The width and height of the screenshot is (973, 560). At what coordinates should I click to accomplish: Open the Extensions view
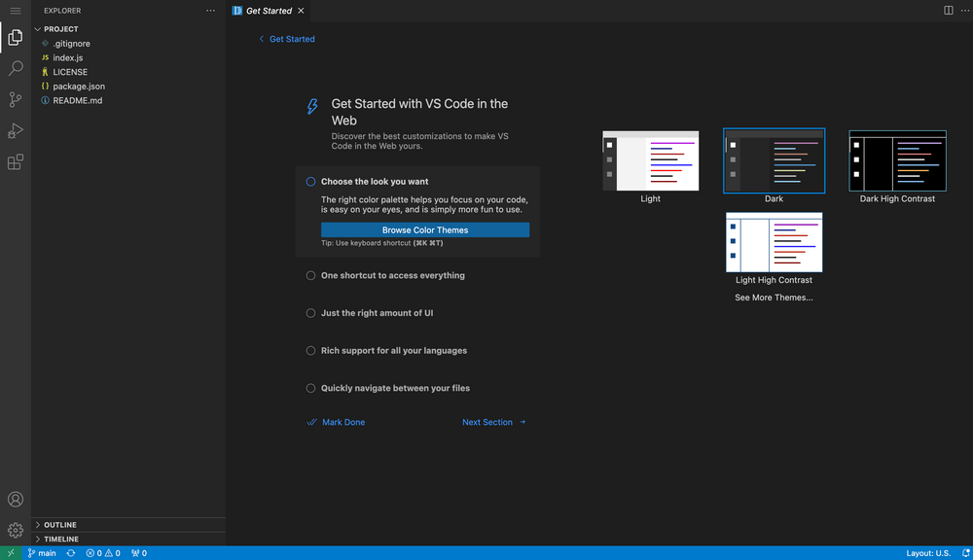15,161
